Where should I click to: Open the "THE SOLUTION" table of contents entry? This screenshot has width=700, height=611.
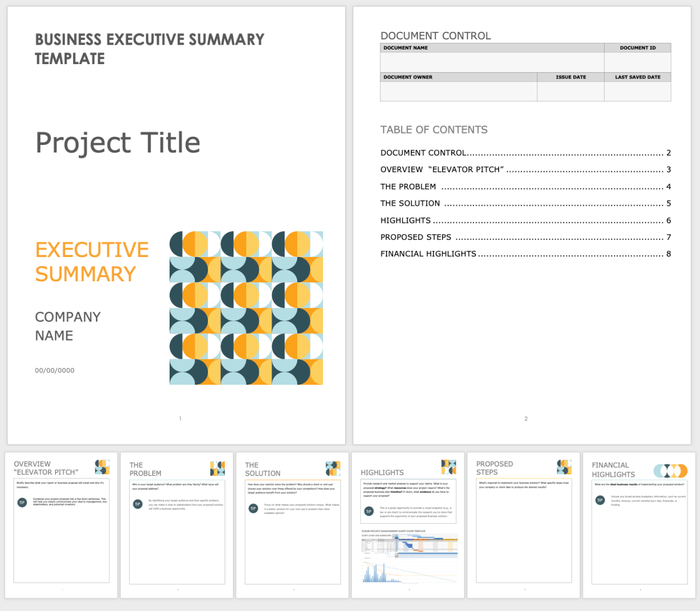click(x=410, y=203)
